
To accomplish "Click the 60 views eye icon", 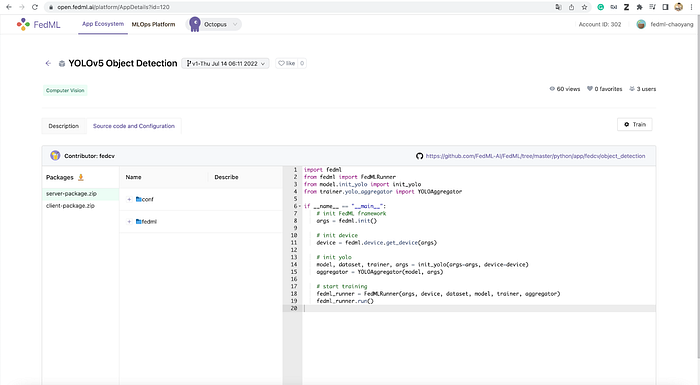I will coord(552,89).
